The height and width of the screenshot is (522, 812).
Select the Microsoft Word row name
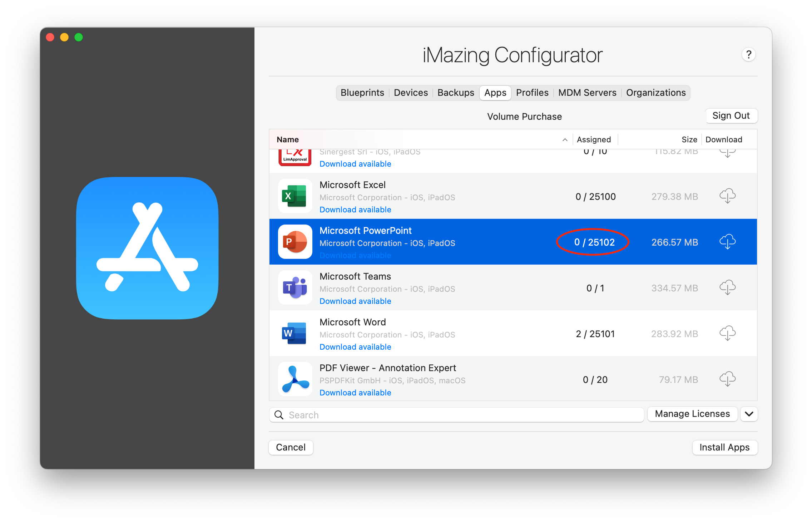(353, 322)
